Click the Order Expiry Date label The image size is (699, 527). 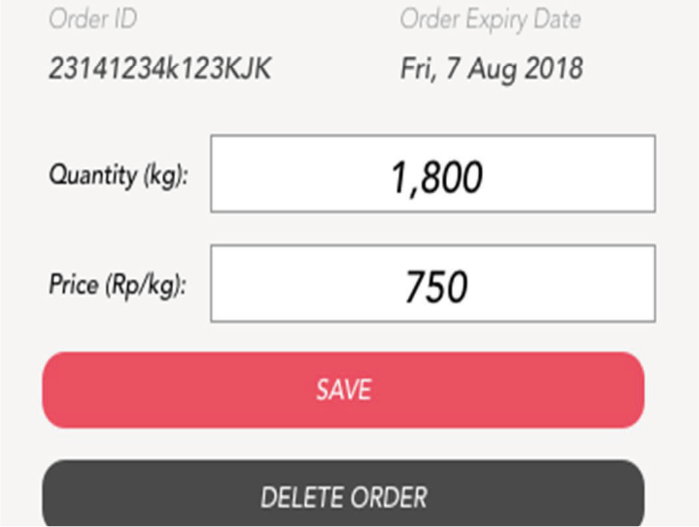(x=490, y=19)
